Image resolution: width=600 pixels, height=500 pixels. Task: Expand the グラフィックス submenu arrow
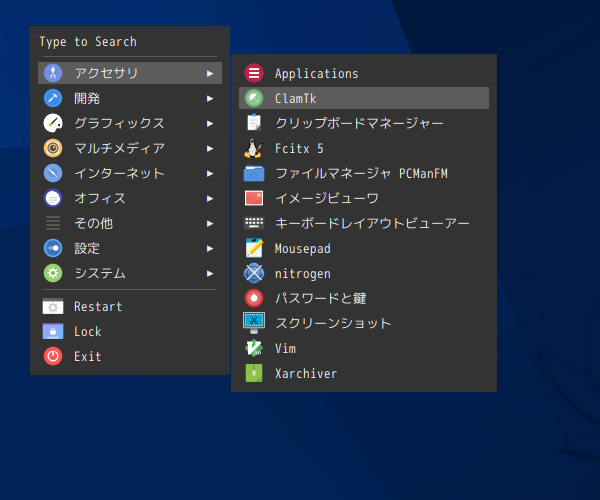(x=210, y=123)
